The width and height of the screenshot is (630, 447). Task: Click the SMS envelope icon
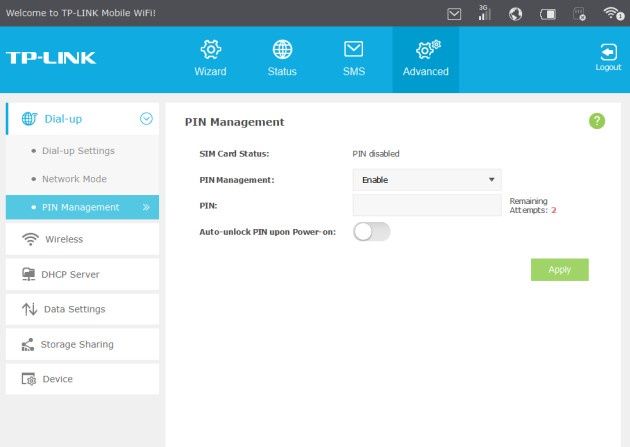point(354,49)
